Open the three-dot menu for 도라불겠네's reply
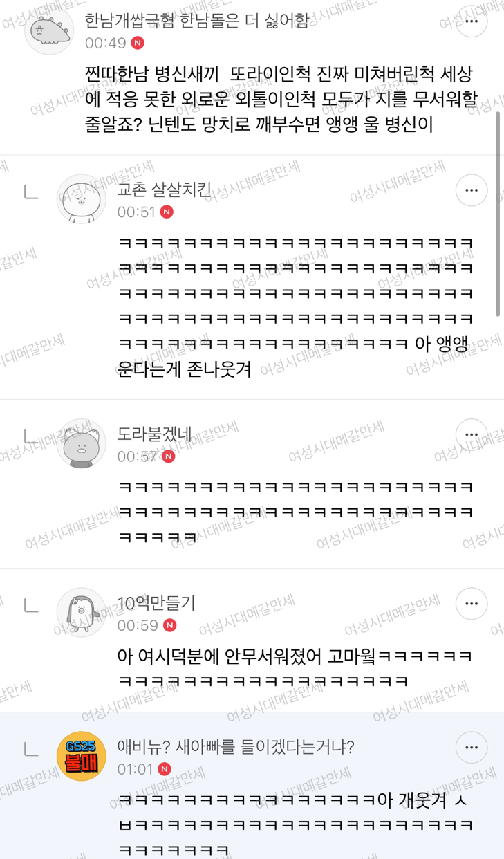The image size is (504, 859). click(472, 434)
